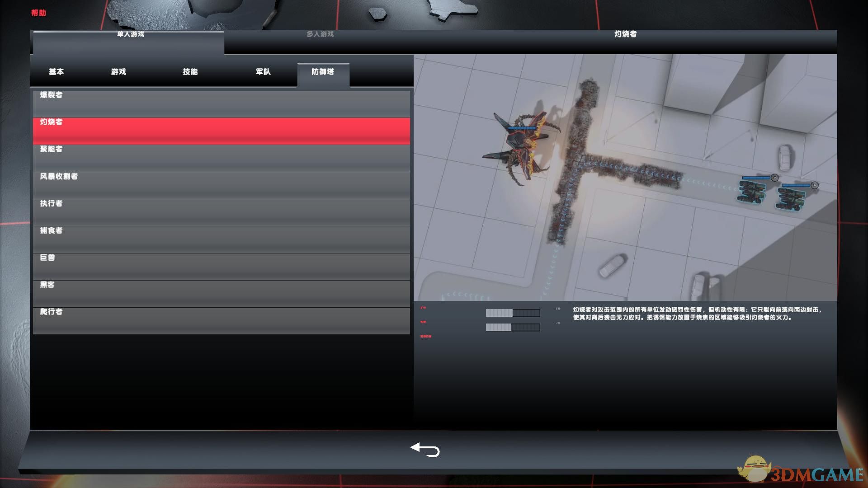Switch to 多人游戏 tab
This screenshot has height=488, width=868.
point(320,34)
